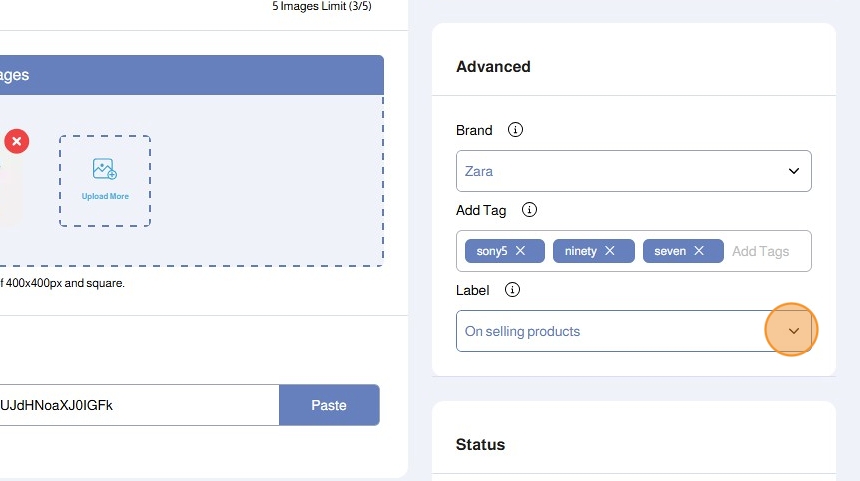Click the sony5 tag chip
860x481 pixels.
coord(491,251)
